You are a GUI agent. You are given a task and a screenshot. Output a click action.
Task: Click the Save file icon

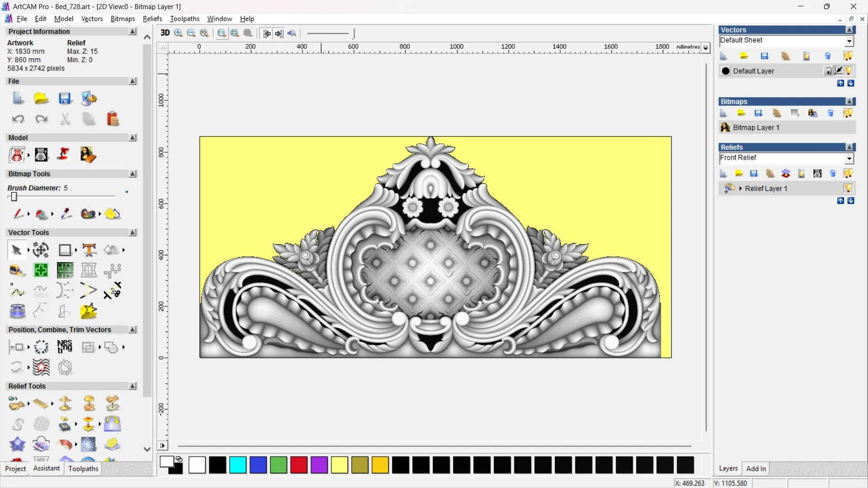[x=65, y=99]
